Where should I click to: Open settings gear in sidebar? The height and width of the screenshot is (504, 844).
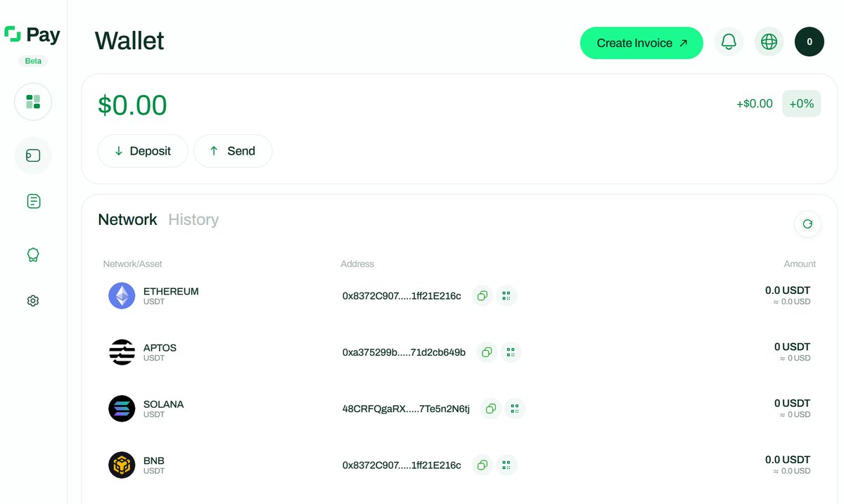(x=33, y=301)
